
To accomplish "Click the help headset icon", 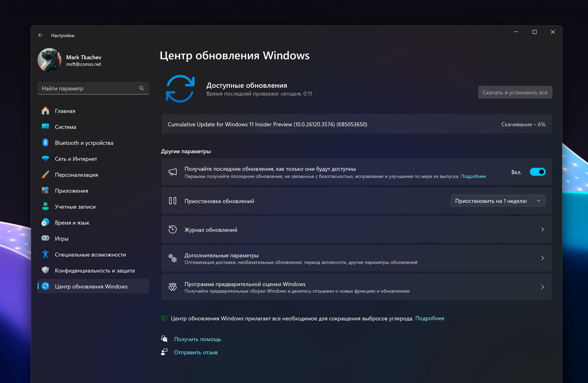I will point(164,339).
